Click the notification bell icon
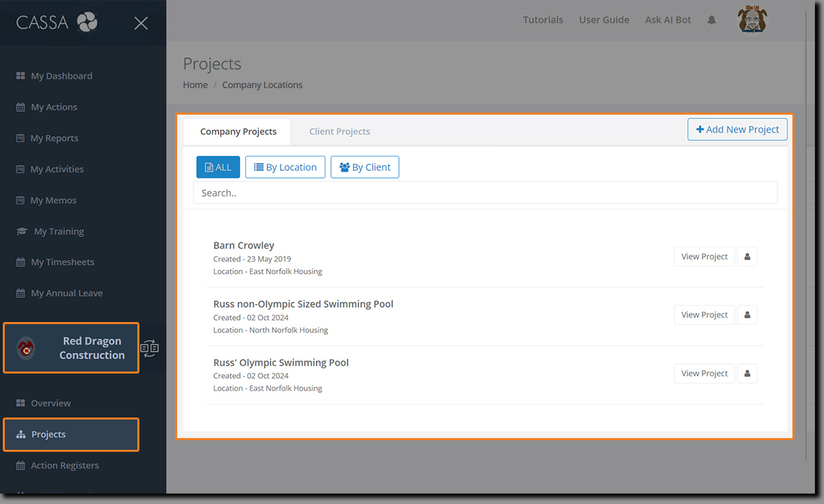The image size is (824, 504). click(711, 20)
